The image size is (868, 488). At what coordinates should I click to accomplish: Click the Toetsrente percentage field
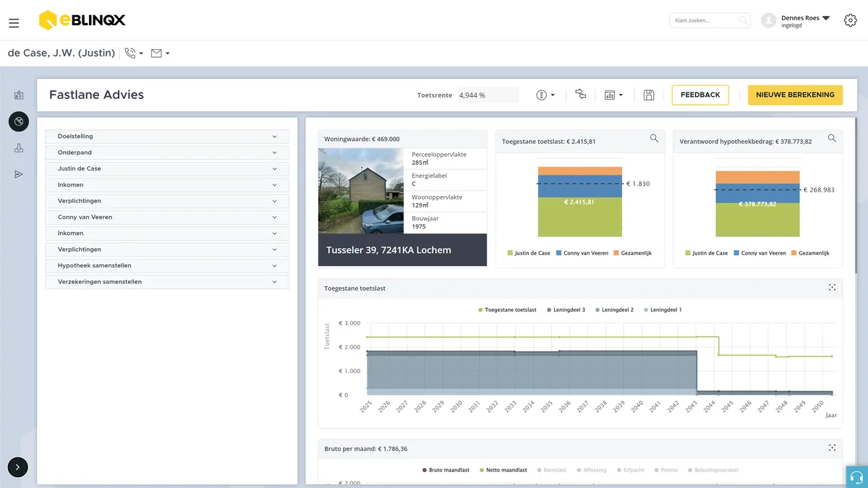click(488, 95)
